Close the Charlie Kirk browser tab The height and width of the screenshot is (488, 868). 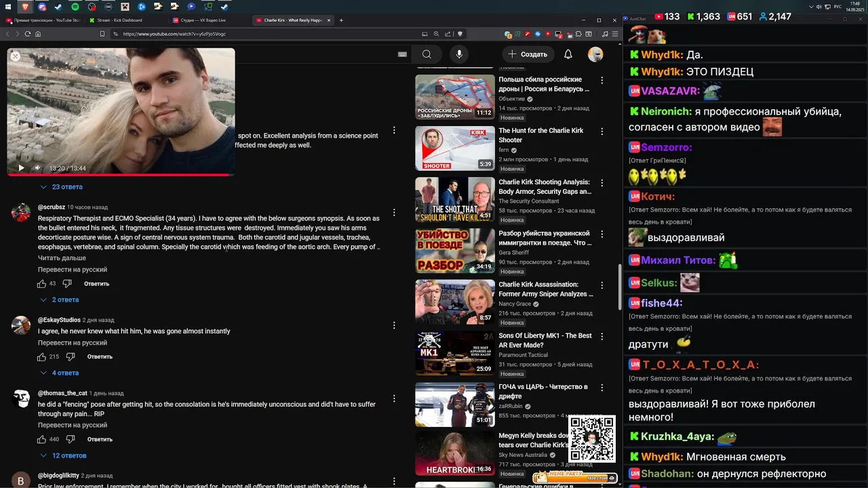pyautogui.click(x=329, y=20)
